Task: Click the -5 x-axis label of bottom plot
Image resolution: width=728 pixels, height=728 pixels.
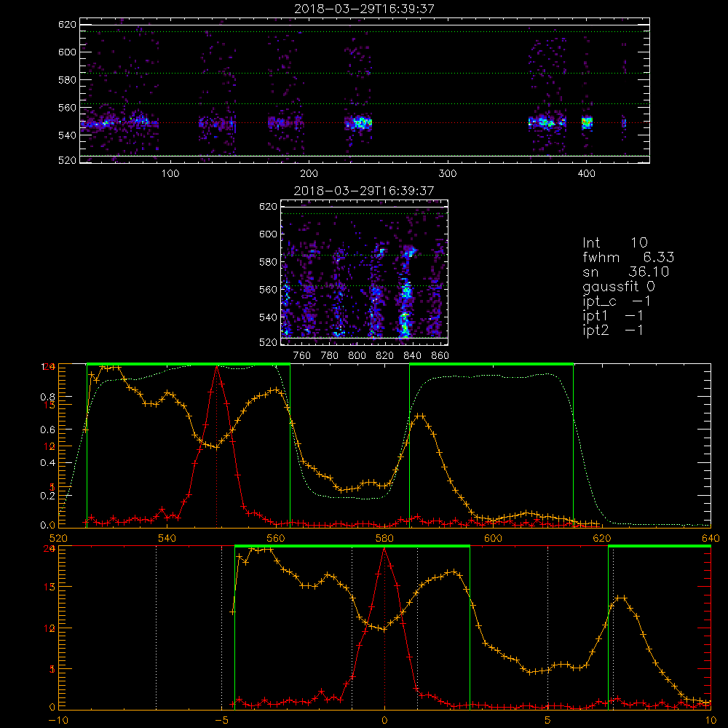Action: tap(221, 720)
